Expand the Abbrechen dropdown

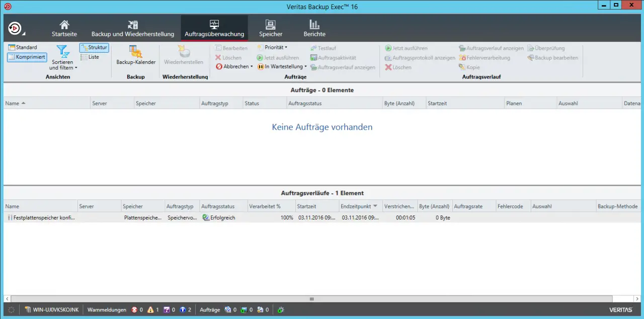(x=234, y=67)
